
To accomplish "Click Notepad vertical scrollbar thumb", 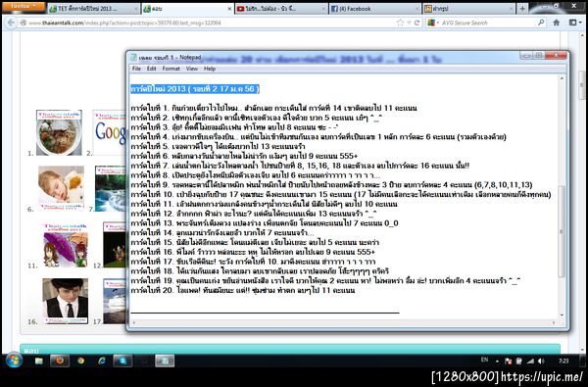I will pyautogui.click(x=562, y=231).
